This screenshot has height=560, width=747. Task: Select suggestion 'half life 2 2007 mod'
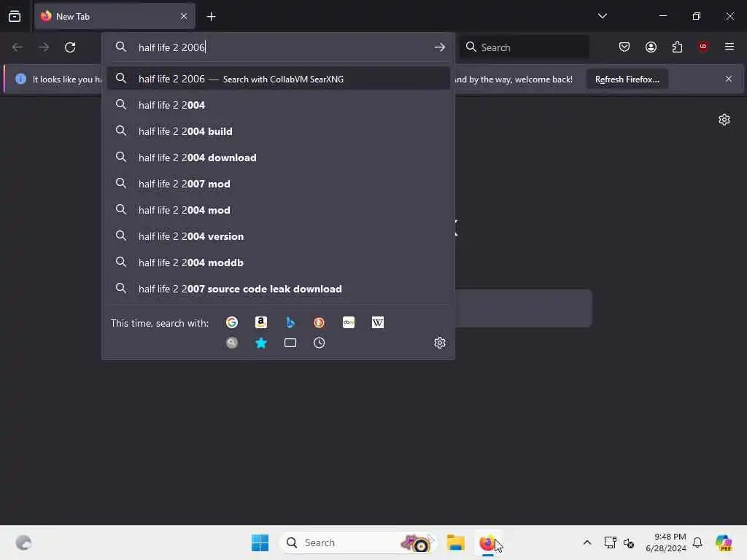click(x=278, y=183)
